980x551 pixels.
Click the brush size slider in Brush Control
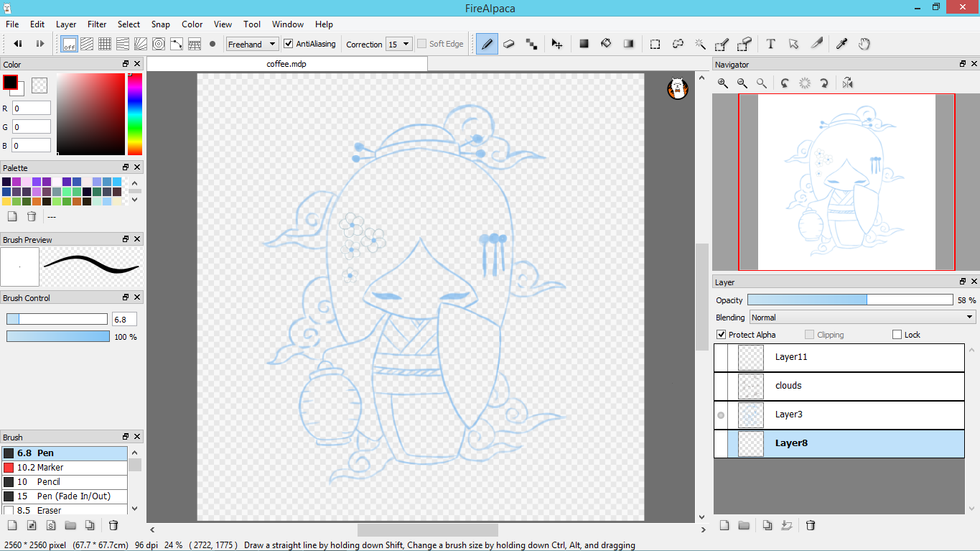coord(57,319)
